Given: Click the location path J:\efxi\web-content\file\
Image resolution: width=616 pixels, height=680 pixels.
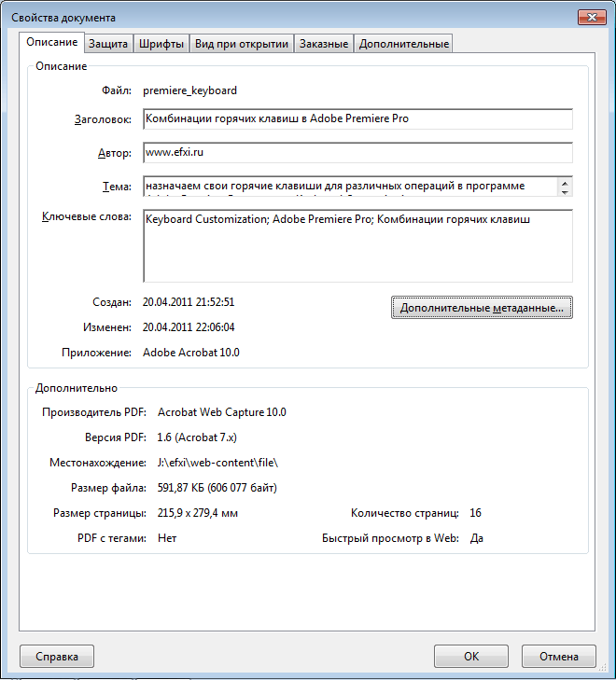Looking at the screenshot, I should (x=217, y=463).
